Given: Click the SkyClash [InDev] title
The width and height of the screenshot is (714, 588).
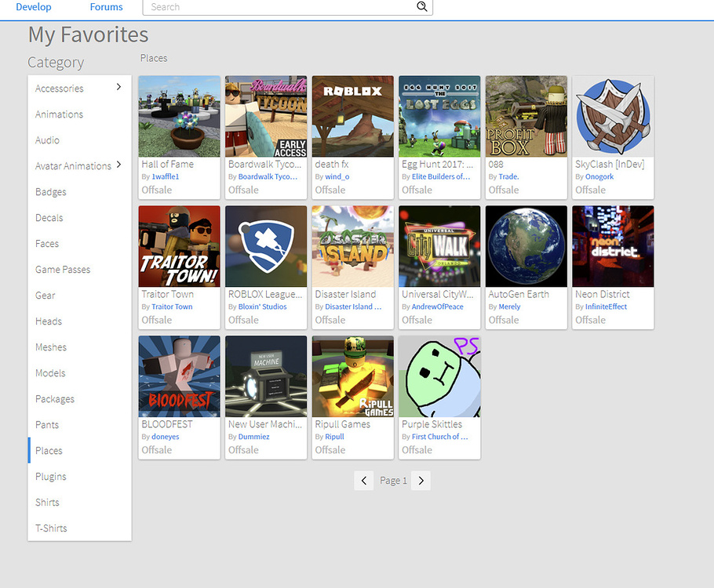Looking at the screenshot, I should point(610,165).
